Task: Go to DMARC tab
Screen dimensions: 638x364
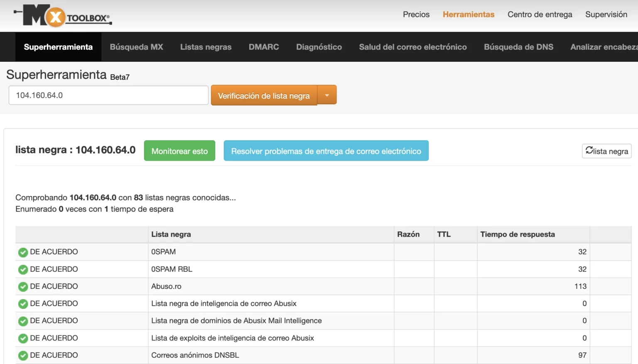Action: (x=264, y=47)
